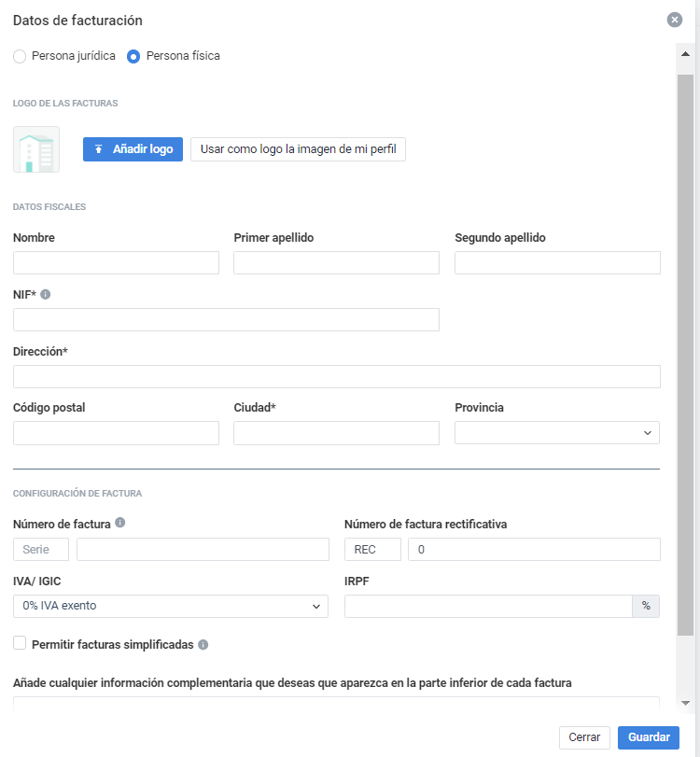Click the info icon next to NIF

[44, 294]
